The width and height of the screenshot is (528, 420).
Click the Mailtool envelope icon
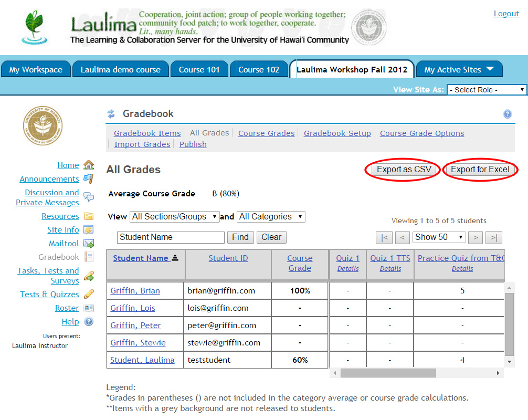[89, 243]
